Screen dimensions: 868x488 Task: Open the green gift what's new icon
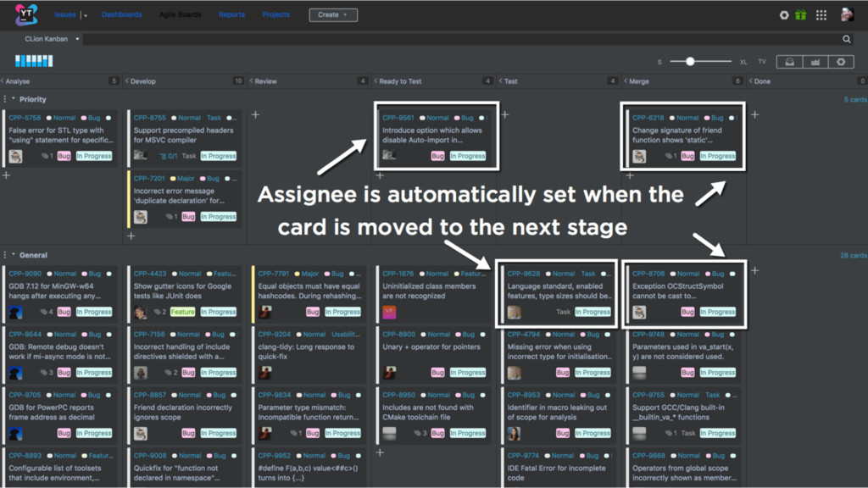tap(800, 15)
